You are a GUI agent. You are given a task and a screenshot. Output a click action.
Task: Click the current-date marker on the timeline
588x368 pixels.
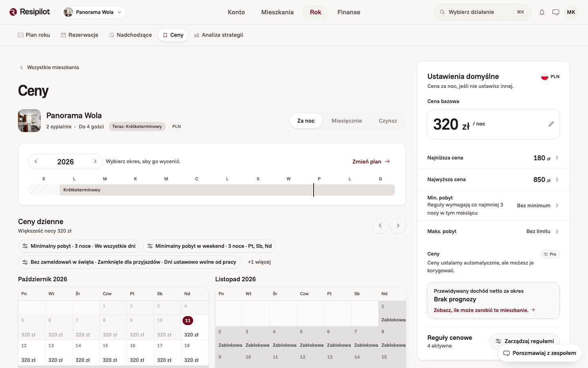coord(314,190)
